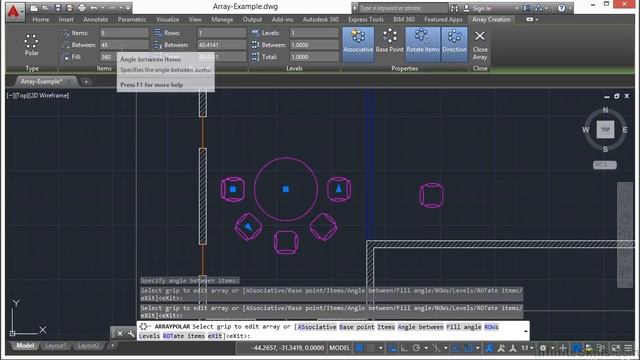
Task: Click the ASsociative option in command line
Action: click(x=317, y=327)
